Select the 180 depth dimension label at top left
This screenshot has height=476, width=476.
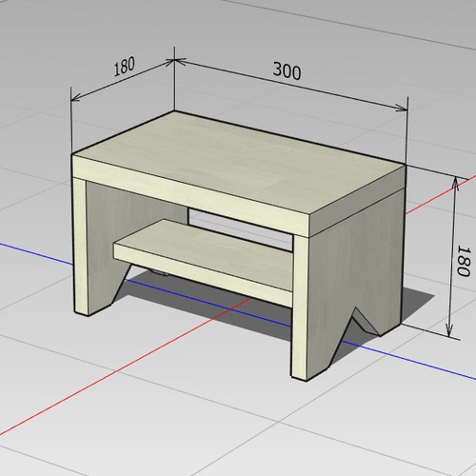(x=124, y=67)
